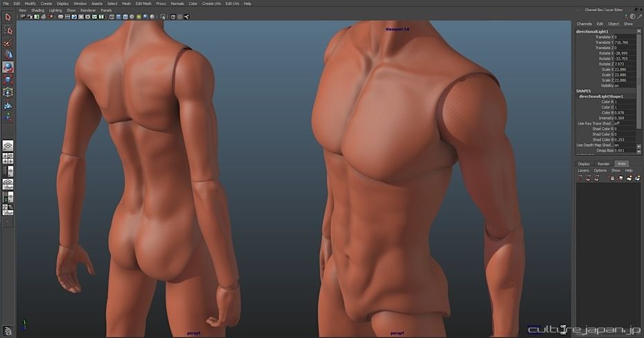Viewport: 644px width, 338px height.
Task: Open the Edit Mesh menu
Action: tap(143, 3)
